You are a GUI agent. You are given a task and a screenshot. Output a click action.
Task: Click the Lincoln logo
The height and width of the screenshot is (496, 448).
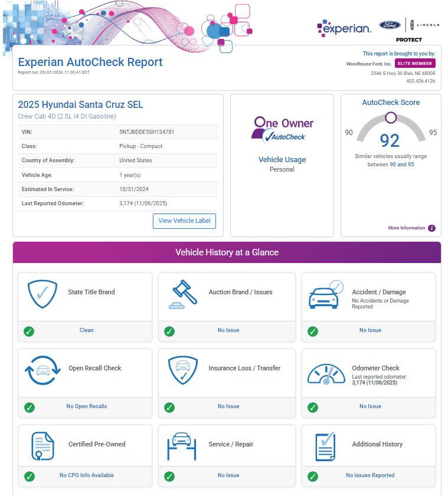coord(424,25)
